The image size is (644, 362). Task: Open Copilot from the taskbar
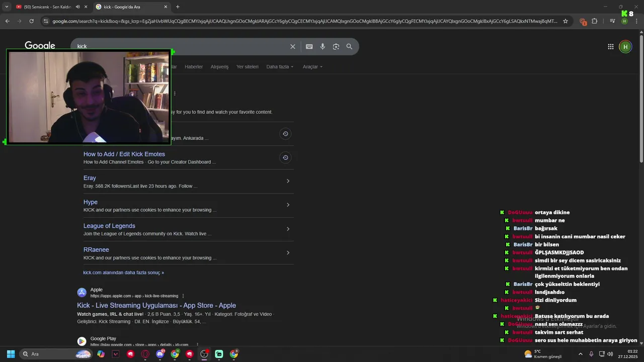pos(101,354)
